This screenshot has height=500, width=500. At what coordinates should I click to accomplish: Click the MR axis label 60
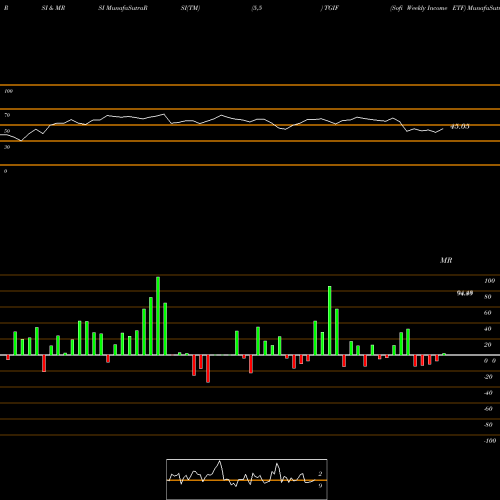point(488,313)
